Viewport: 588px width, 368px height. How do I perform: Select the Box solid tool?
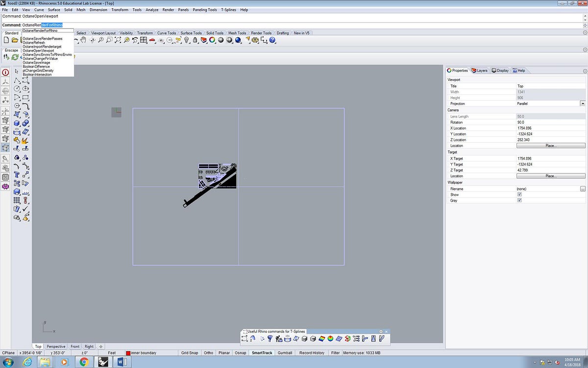[x=17, y=122]
